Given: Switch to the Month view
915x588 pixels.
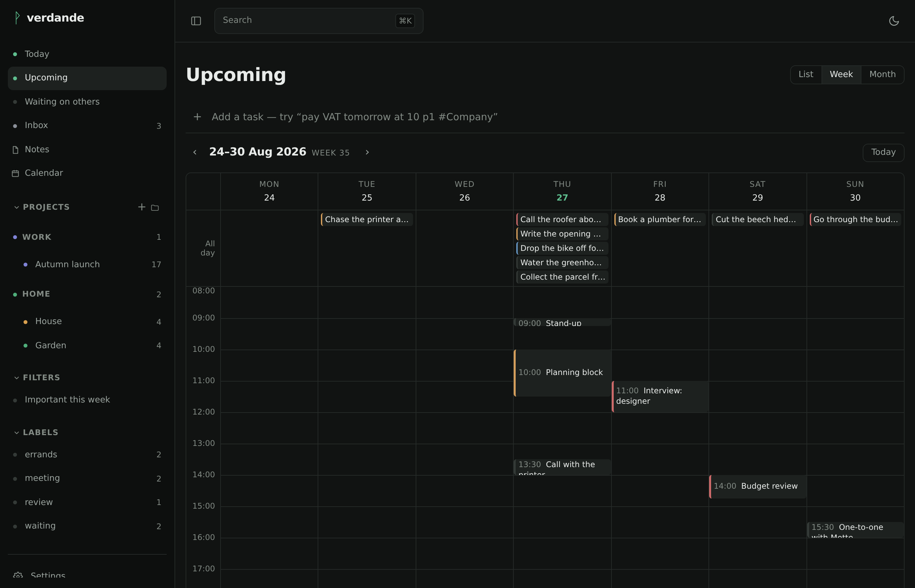Looking at the screenshot, I should pyautogui.click(x=882, y=74).
